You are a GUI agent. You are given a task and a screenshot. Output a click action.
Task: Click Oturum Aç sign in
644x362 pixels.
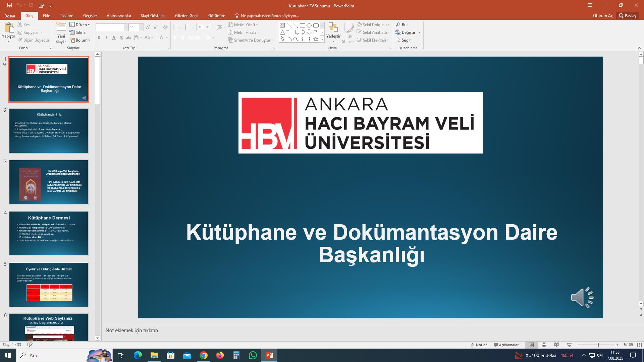tap(602, 16)
